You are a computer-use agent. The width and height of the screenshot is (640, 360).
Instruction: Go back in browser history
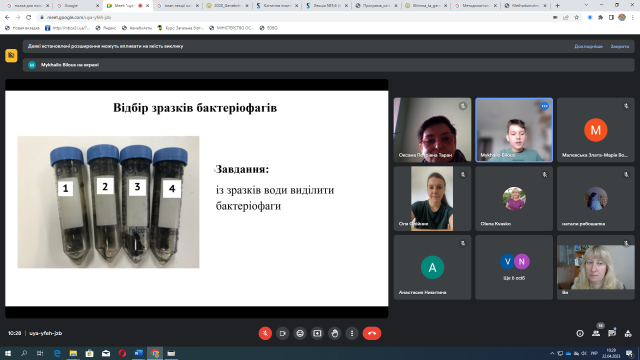tap(7, 18)
